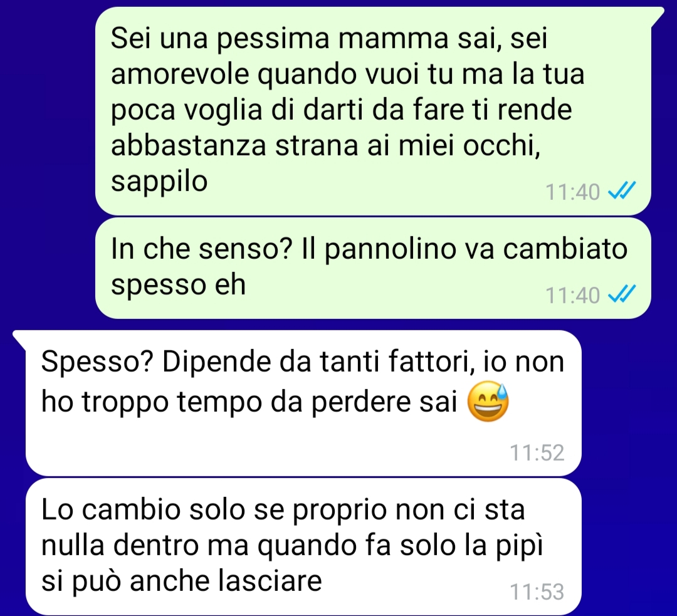677x616 pixels.
Task: Click the 11:52 timestamp on the received message
Action: pos(537,452)
